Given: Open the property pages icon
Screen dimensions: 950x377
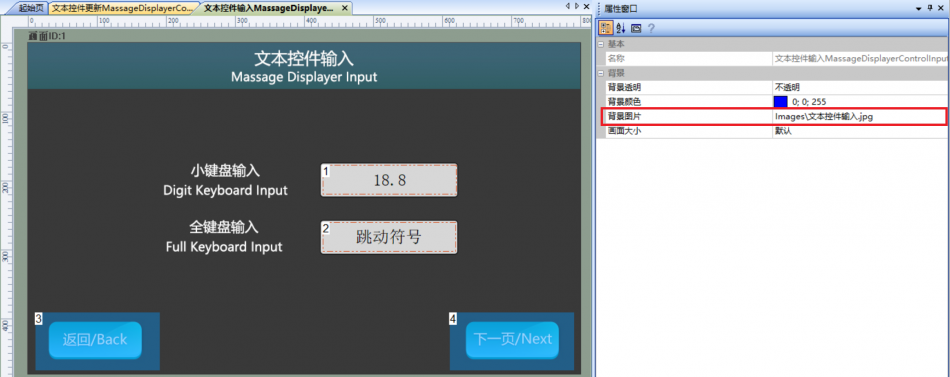Looking at the screenshot, I should coord(636,28).
